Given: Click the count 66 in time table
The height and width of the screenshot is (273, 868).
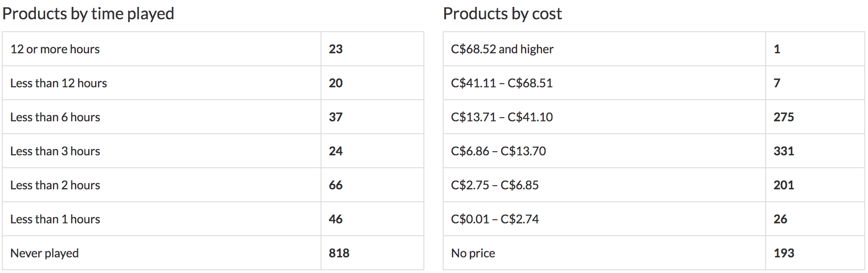Looking at the screenshot, I should click(x=336, y=185).
